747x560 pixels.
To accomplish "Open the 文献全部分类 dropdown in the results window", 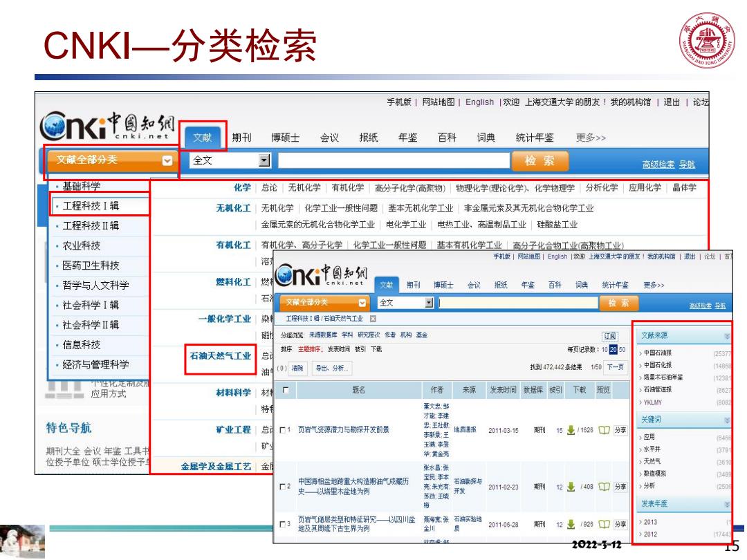I will (362, 303).
